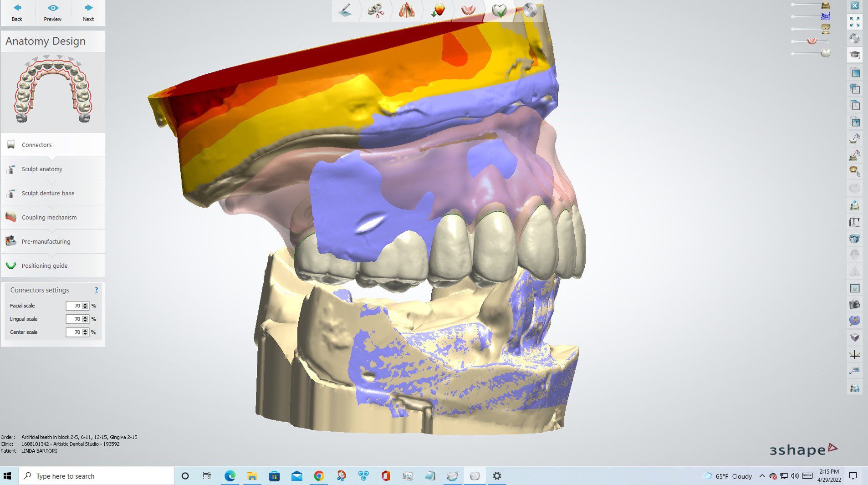Select the cube eye view icon
This screenshot has width=868, height=485.
(855, 122)
